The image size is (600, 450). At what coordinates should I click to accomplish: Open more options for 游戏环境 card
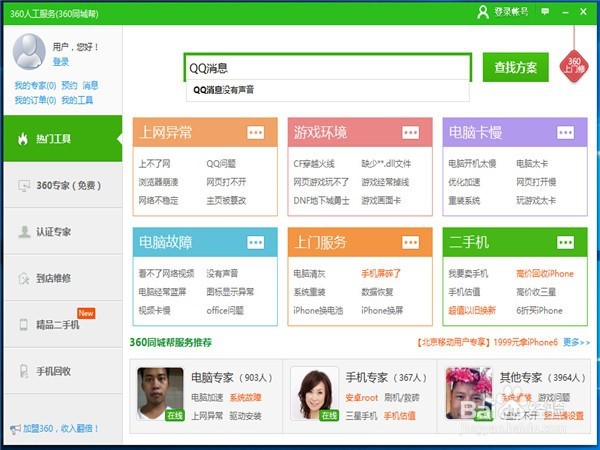click(411, 133)
